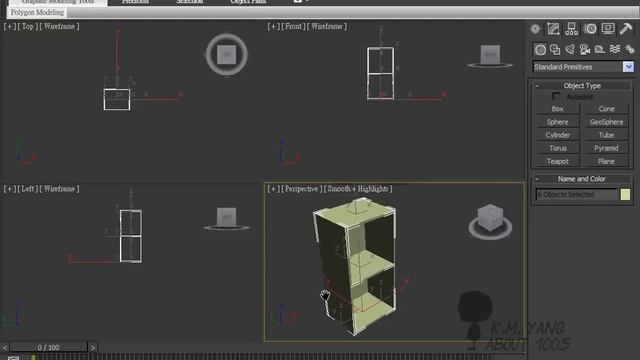Create a Cone primitive
Screen dimensions: 640x360
[606, 109]
